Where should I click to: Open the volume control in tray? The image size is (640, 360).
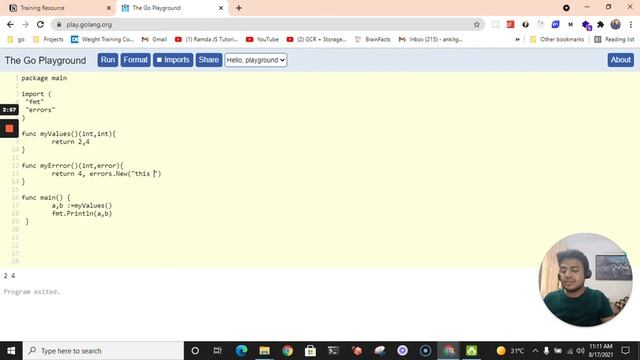click(x=580, y=351)
